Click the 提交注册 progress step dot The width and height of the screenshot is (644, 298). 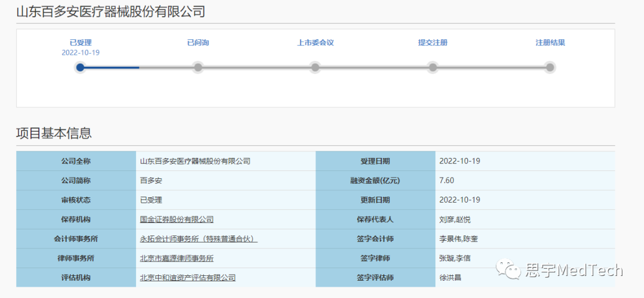[x=432, y=67]
